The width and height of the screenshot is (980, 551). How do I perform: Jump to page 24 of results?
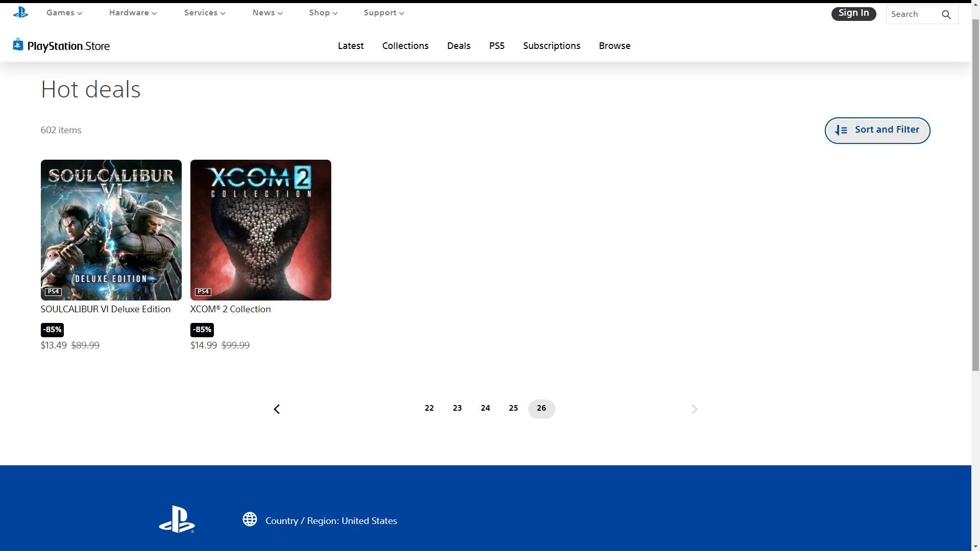485,408
